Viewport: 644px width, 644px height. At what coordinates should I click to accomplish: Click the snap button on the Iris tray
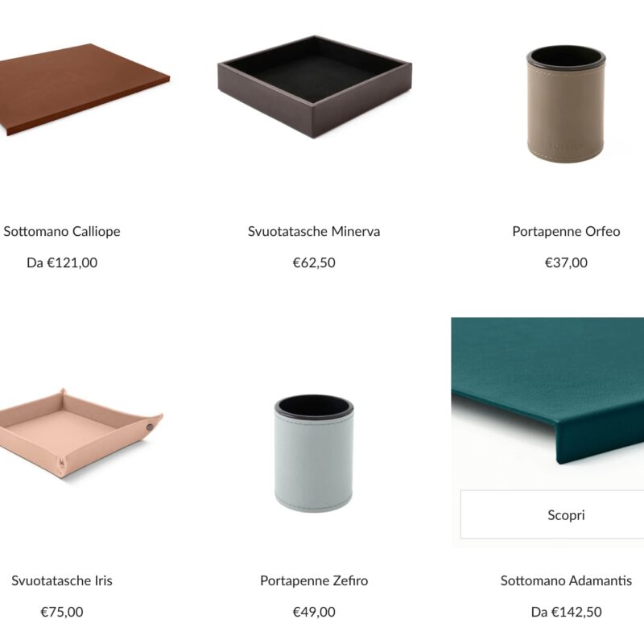(x=150, y=427)
